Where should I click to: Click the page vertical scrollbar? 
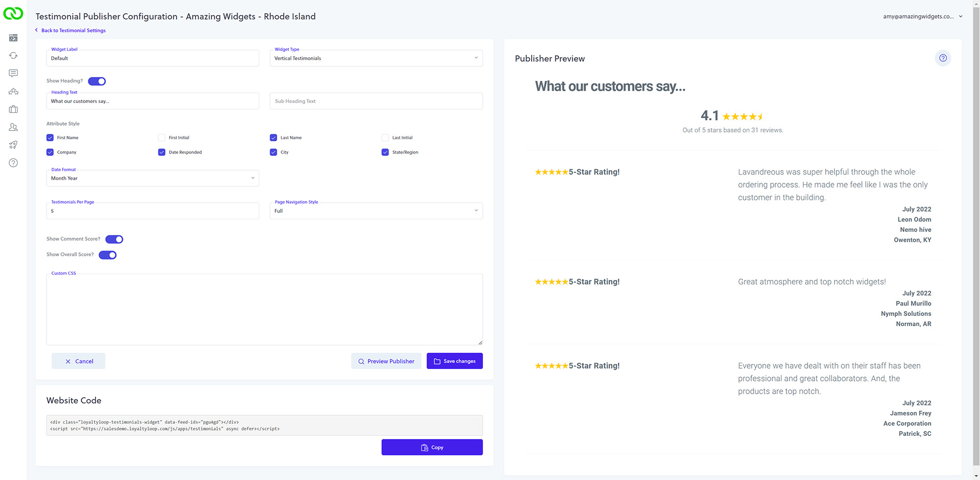coord(976,235)
